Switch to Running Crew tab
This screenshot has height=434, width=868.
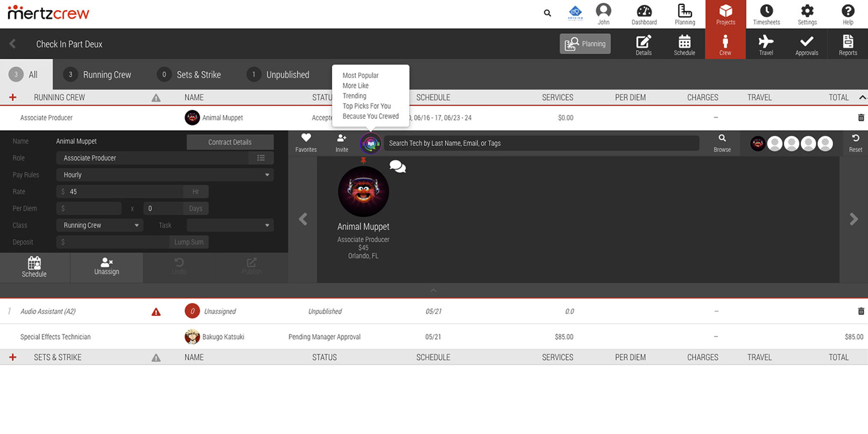tap(97, 75)
